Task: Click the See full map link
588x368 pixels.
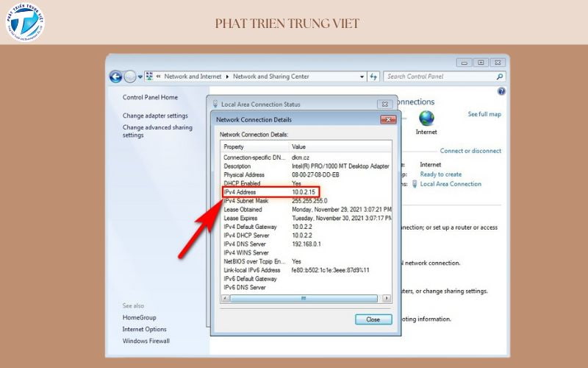Action: coord(484,114)
